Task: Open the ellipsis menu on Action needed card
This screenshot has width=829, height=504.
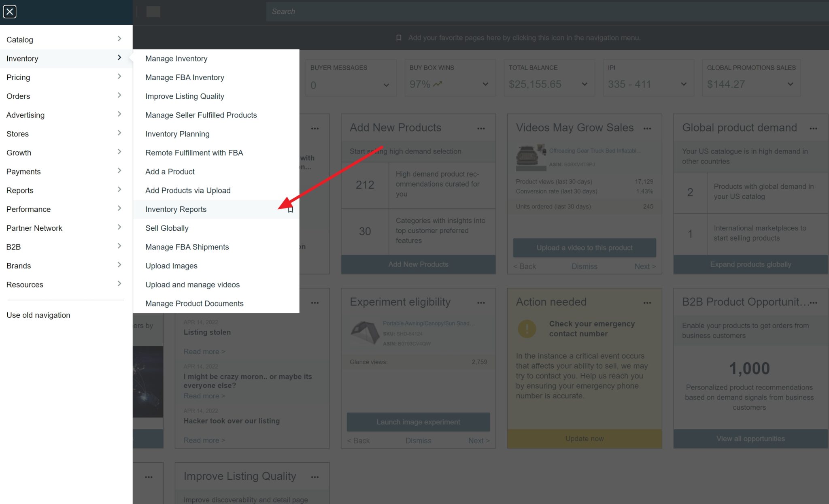Action: click(647, 303)
